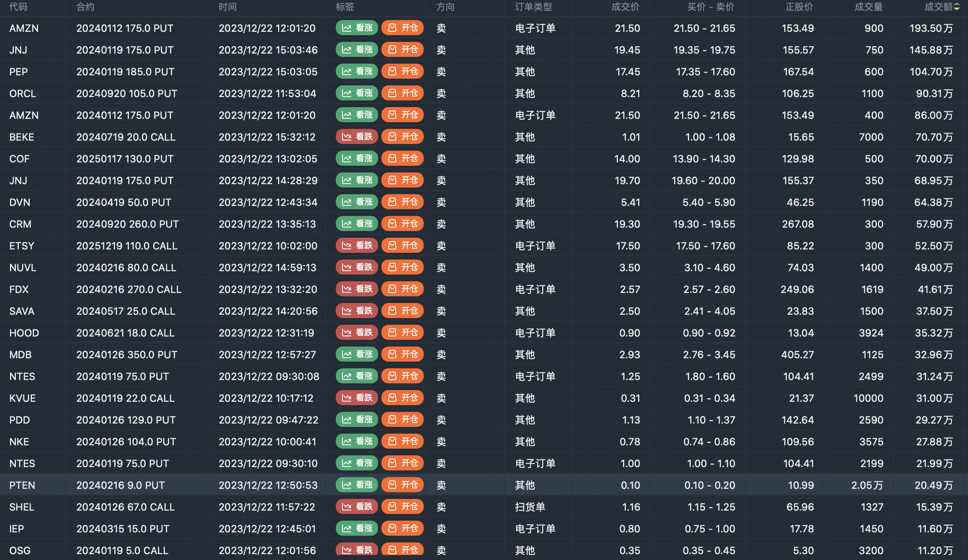Click the 开仓 tag on the ORCL row

[x=402, y=93]
